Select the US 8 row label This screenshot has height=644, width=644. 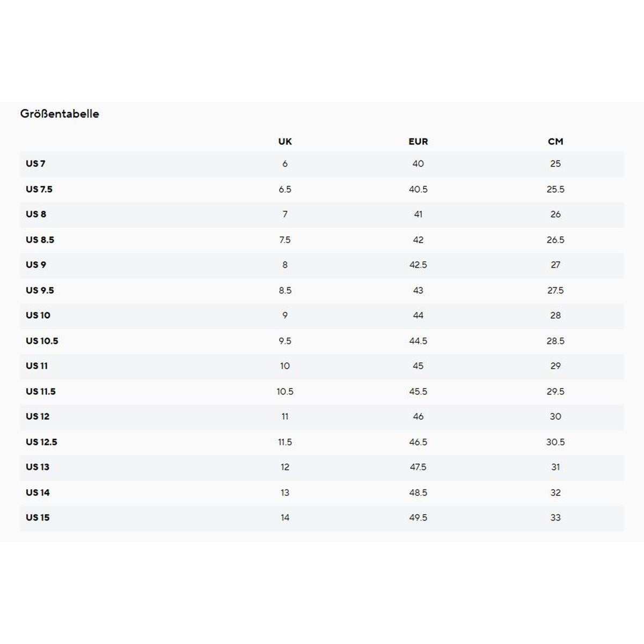click(36, 214)
